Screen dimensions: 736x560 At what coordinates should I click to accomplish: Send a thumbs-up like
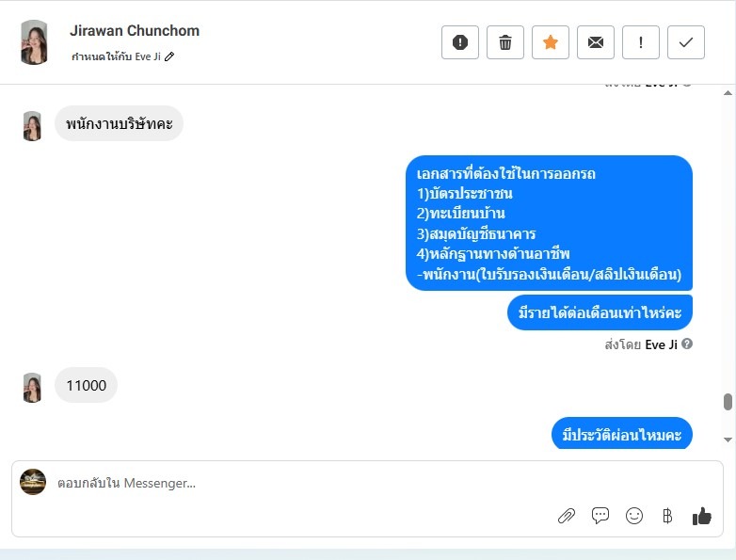702,516
